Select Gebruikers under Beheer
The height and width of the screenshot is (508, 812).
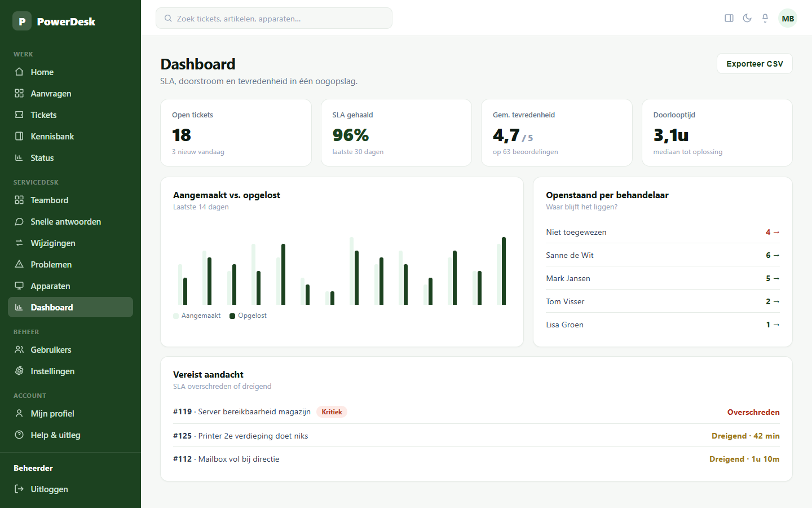(70, 349)
